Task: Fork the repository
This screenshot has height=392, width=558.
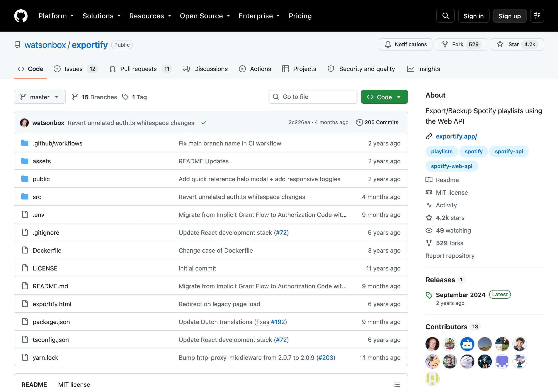Action: [461, 44]
